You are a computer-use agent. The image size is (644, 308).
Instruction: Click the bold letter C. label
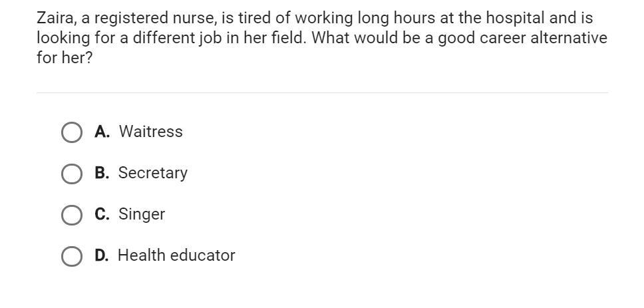point(102,214)
